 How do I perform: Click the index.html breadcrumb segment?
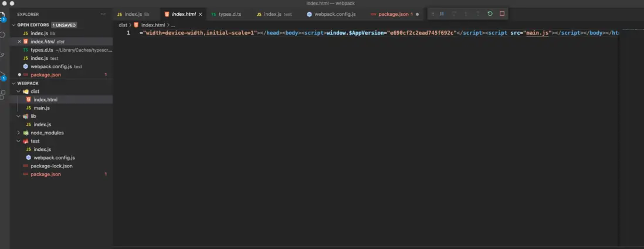(153, 25)
